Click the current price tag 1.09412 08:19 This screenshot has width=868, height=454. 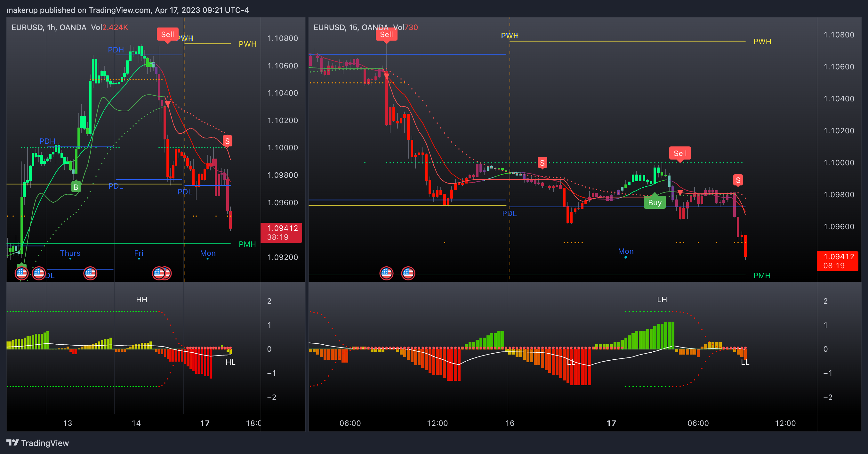click(838, 261)
